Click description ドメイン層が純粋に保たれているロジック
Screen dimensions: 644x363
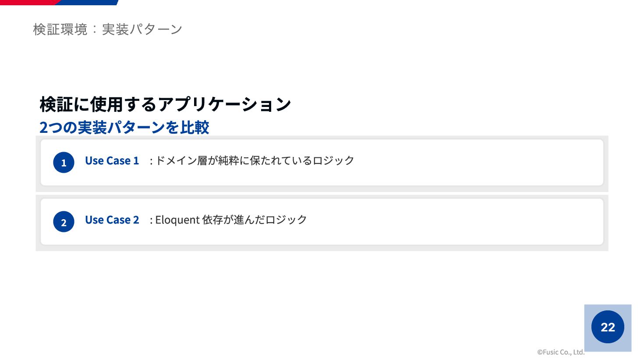tap(255, 160)
